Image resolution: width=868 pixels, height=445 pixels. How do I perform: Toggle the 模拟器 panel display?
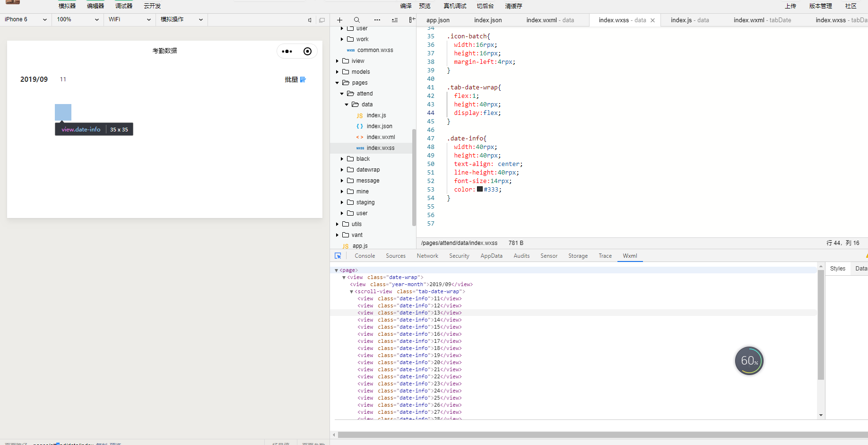(67, 6)
